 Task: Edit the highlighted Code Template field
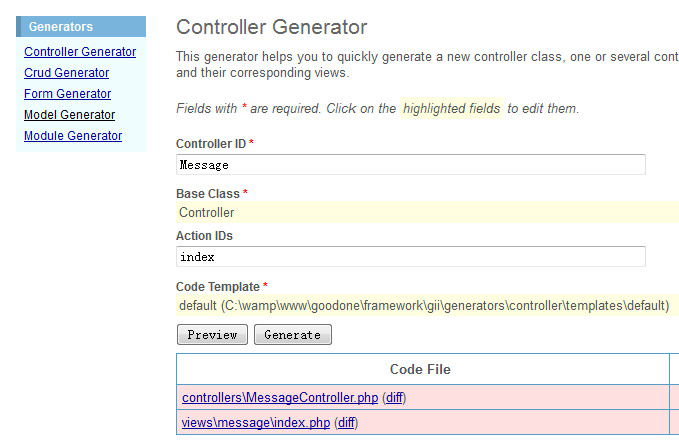[427, 305]
